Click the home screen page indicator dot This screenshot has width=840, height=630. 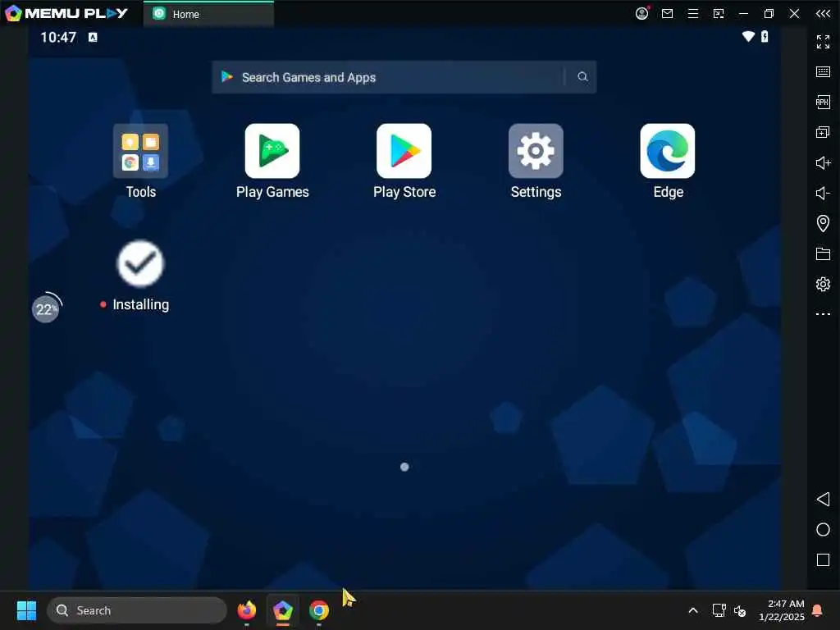(404, 467)
